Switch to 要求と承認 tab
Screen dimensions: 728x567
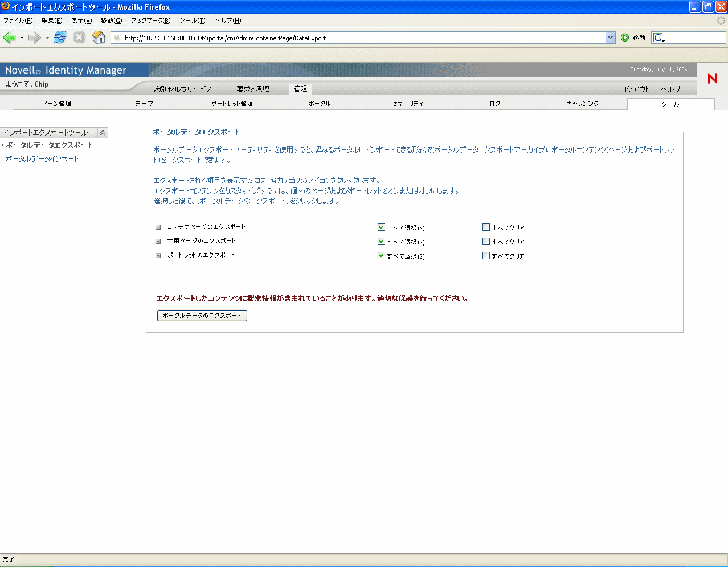click(253, 89)
